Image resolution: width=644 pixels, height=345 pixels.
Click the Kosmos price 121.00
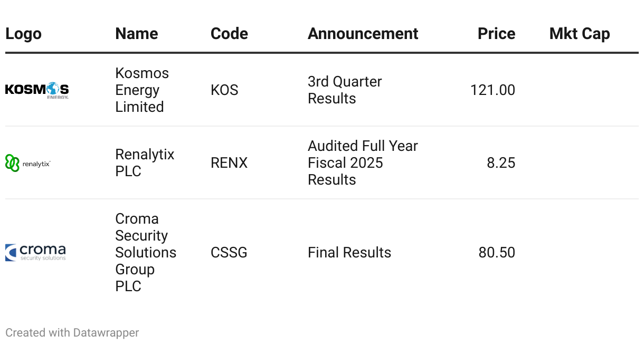pos(493,90)
